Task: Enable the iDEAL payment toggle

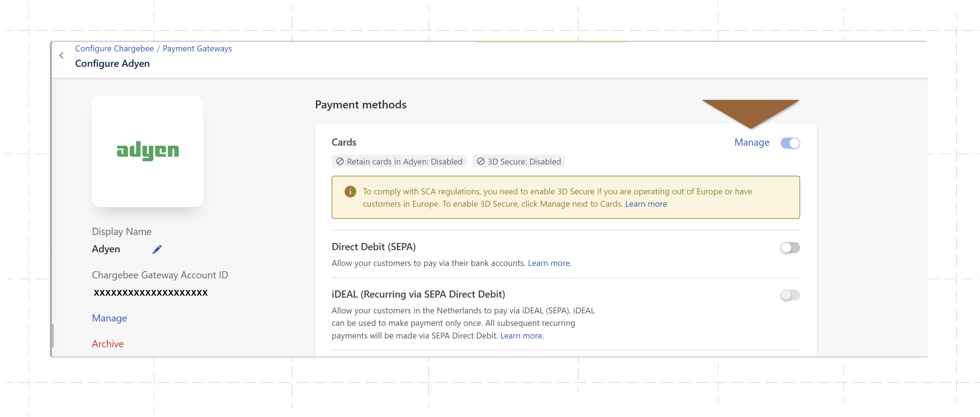Action: click(790, 295)
